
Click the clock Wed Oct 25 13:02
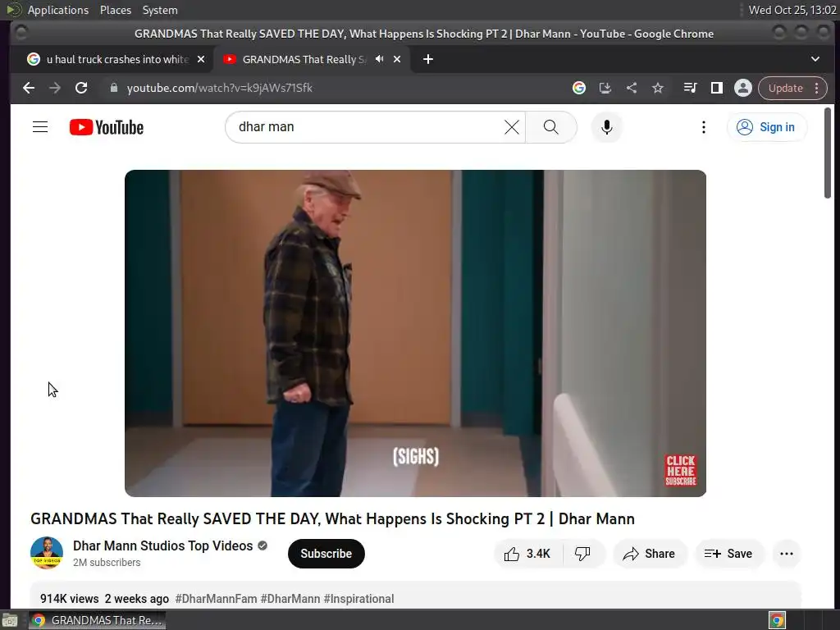click(792, 10)
